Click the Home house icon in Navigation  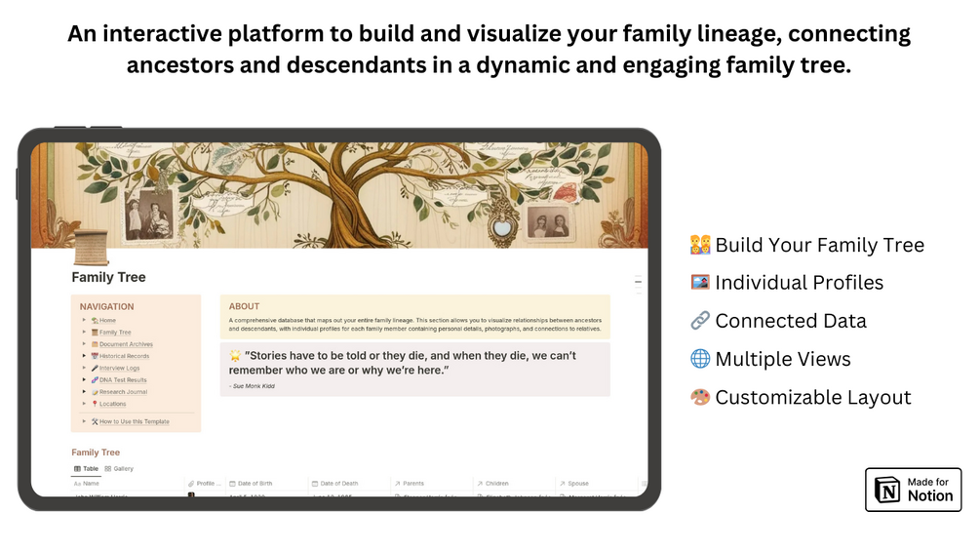click(x=95, y=321)
